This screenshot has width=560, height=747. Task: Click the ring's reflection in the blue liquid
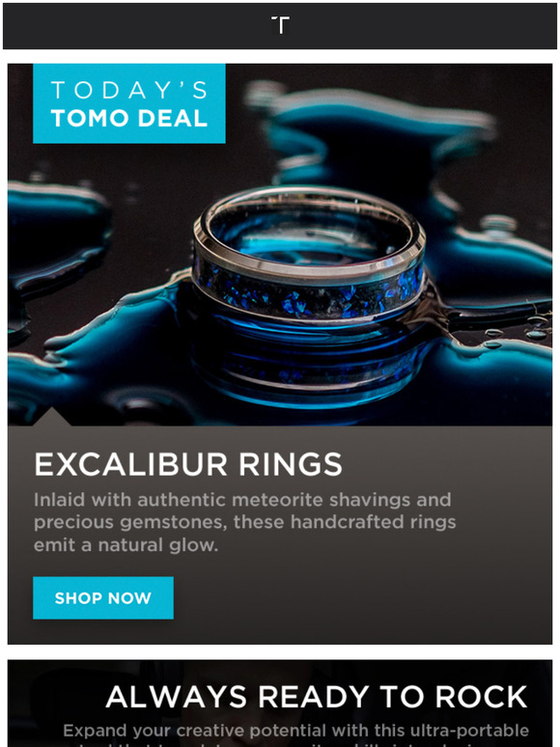pyautogui.click(x=310, y=367)
